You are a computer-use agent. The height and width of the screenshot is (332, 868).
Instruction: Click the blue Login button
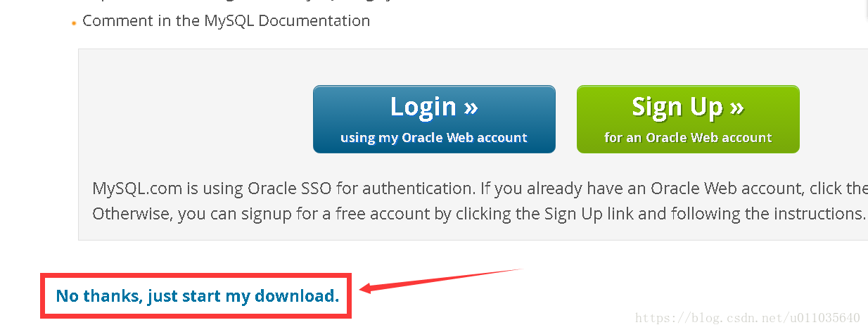[434, 119]
